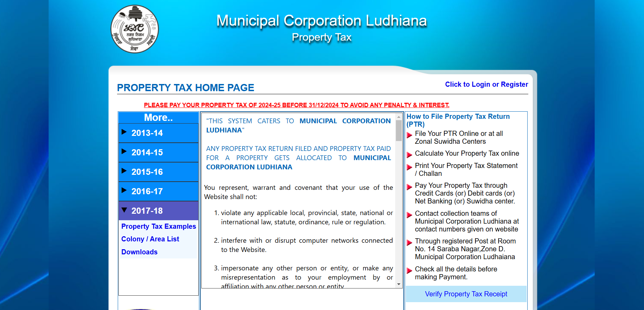Click 'Property Tax' banner subtitle
Viewport: 644px width, 310px height.
(321, 37)
